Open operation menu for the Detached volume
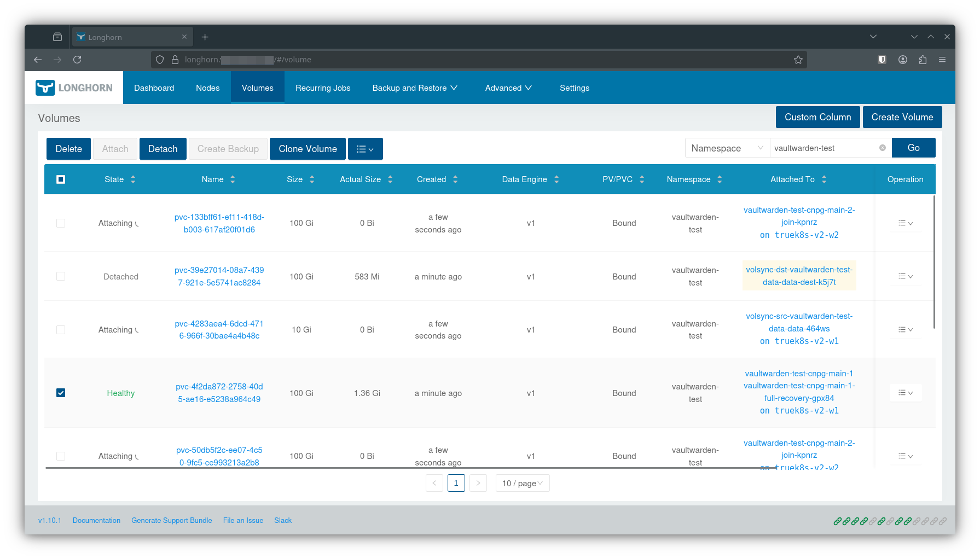Screen dimensions: 980x559 (x=905, y=276)
